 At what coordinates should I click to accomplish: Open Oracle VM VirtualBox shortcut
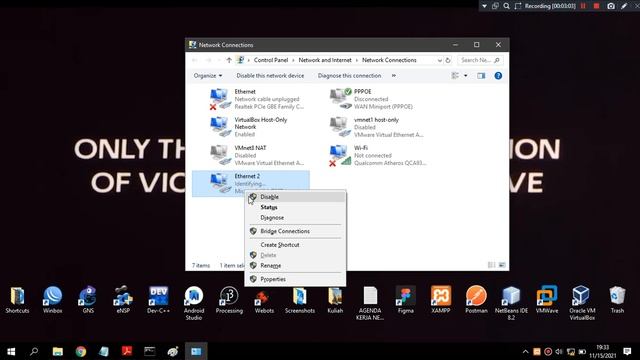(582, 303)
